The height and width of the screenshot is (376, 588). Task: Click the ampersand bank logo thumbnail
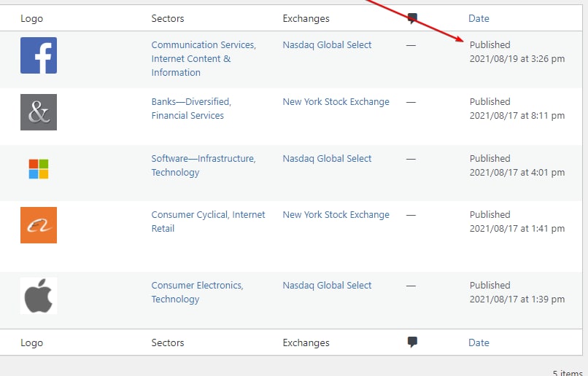[x=39, y=112]
